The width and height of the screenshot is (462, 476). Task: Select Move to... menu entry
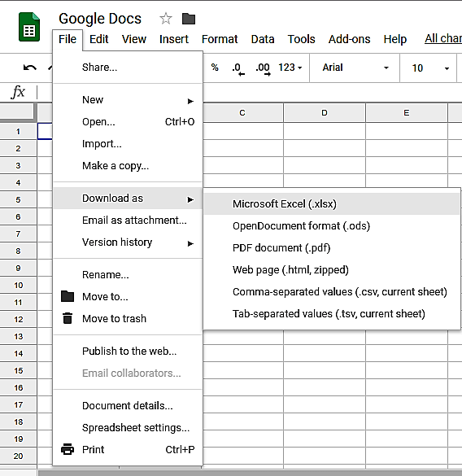pyautogui.click(x=128, y=296)
